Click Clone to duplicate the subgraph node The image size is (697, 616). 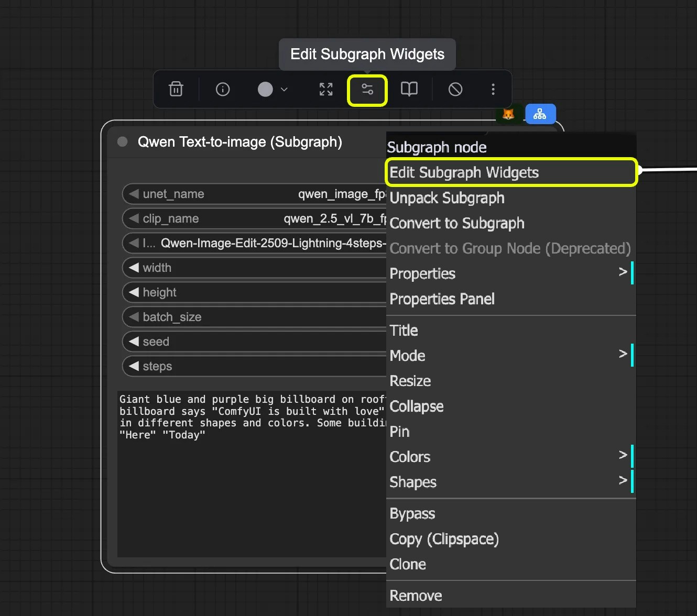click(x=408, y=564)
